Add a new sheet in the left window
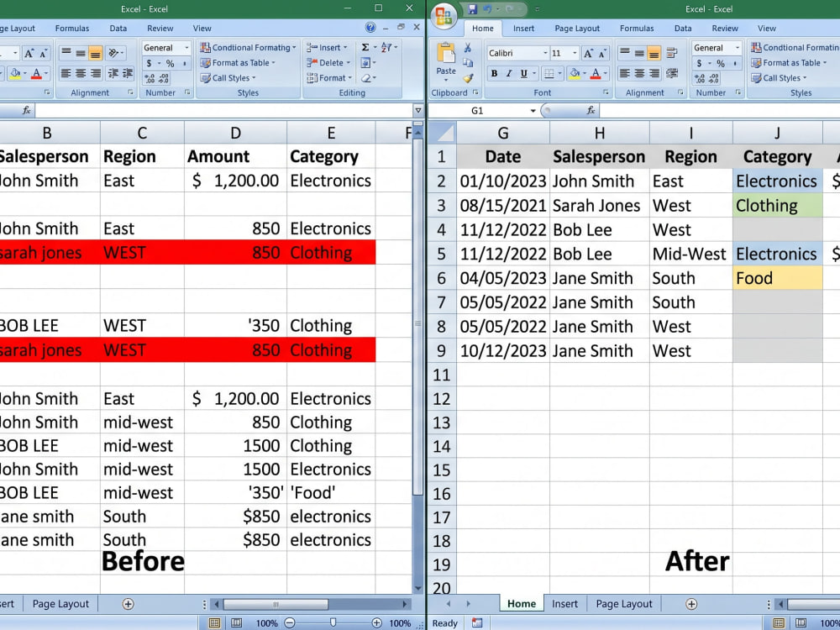The height and width of the screenshot is (630, 840). coord(128,604)
